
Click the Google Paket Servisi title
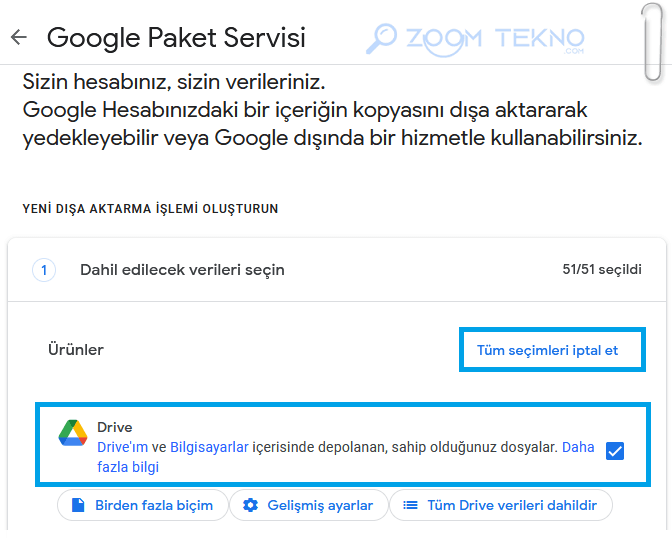(x=176, y=38)
